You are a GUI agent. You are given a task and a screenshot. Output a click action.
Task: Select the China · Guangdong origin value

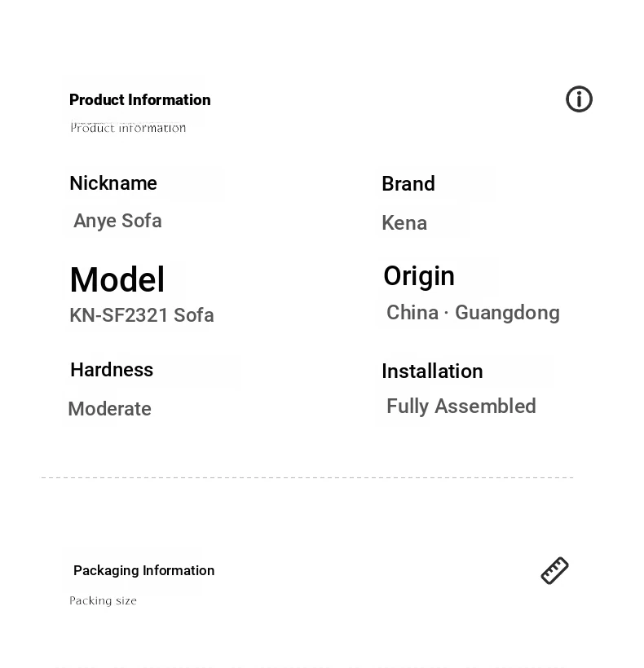[x=473, y=313]
